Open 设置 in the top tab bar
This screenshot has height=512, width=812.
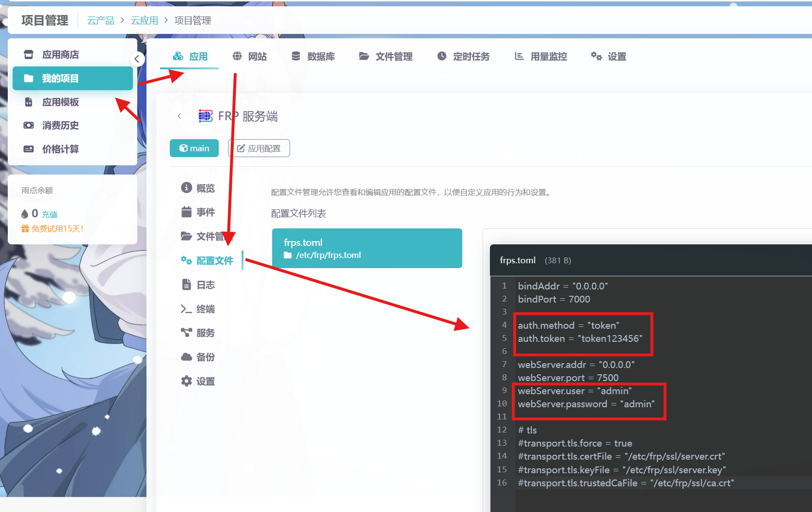click(609, 57)
